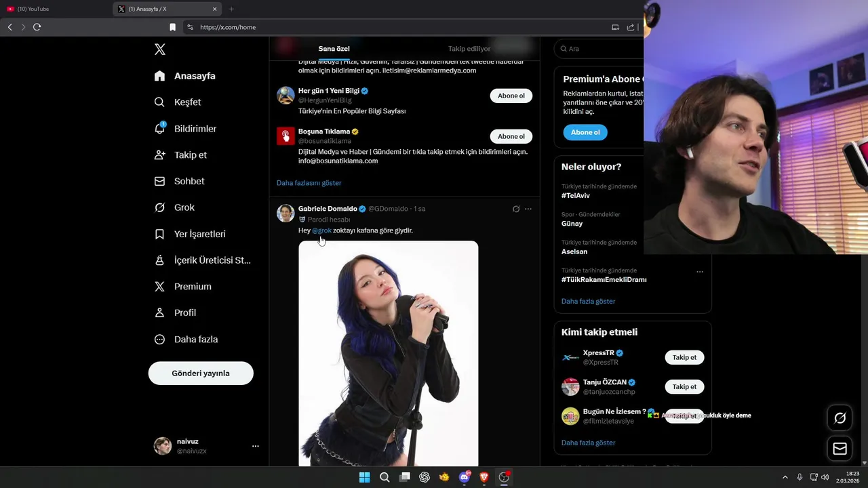Open the posted image of singer with microphone

(389, 353)
